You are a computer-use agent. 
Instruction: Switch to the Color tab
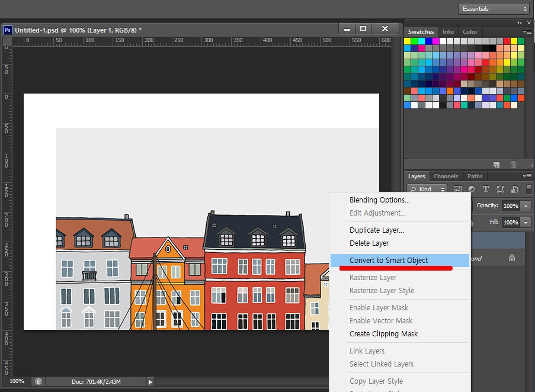[x=470, y=32]
